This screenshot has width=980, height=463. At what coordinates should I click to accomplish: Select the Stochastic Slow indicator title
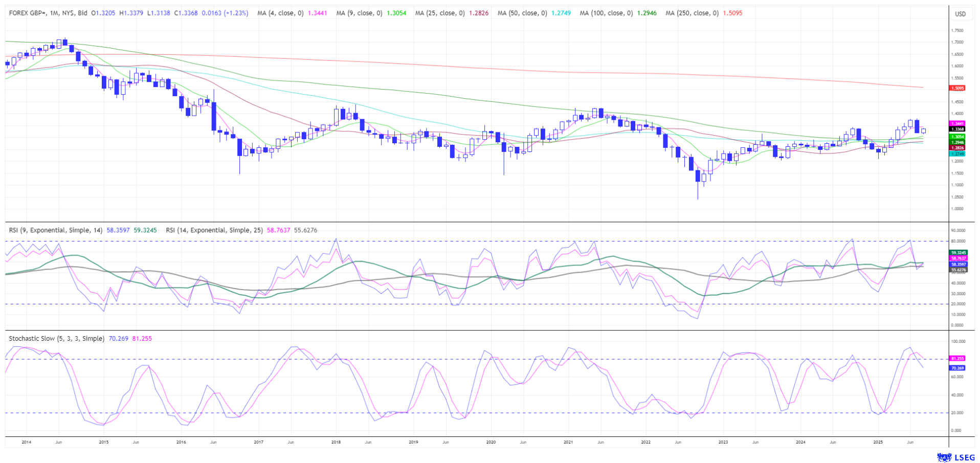click(x=56, y=339)
